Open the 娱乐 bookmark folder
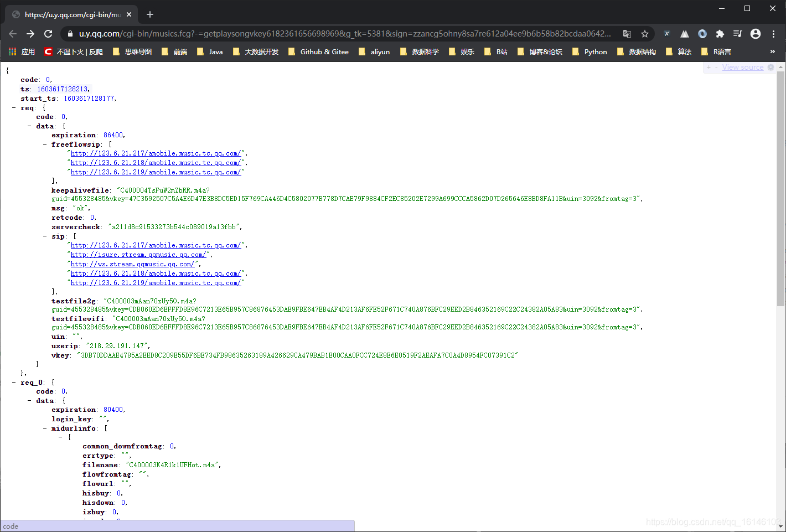The width and height of the screenshot is (786, 532). point(461,51)
